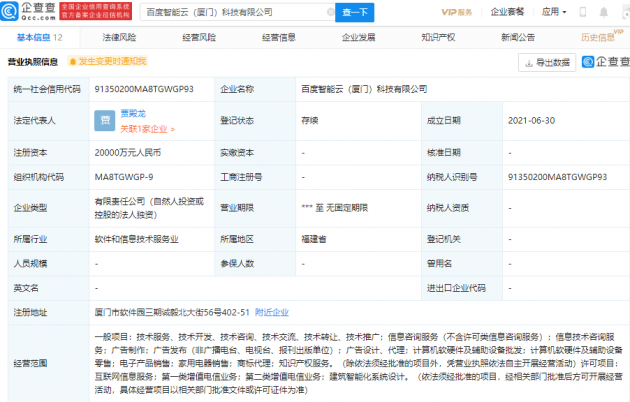Click region value 福建省

314,239
